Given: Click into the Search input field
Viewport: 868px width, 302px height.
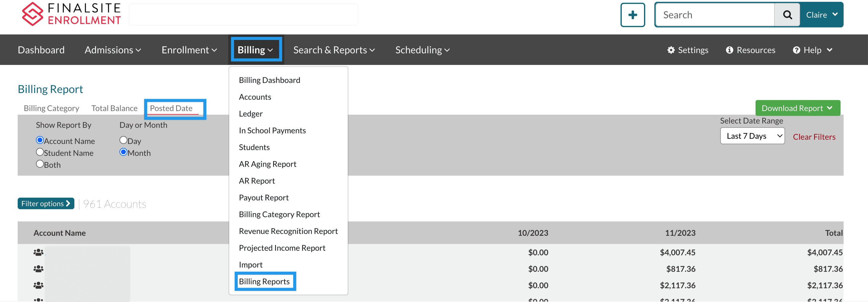Looking at the screenshot, I should (x=714, y=15).
